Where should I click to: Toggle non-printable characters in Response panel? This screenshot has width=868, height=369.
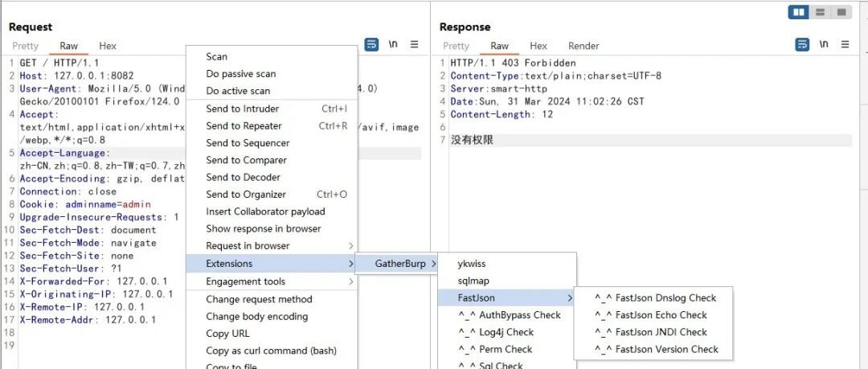[x=824, y=44]
